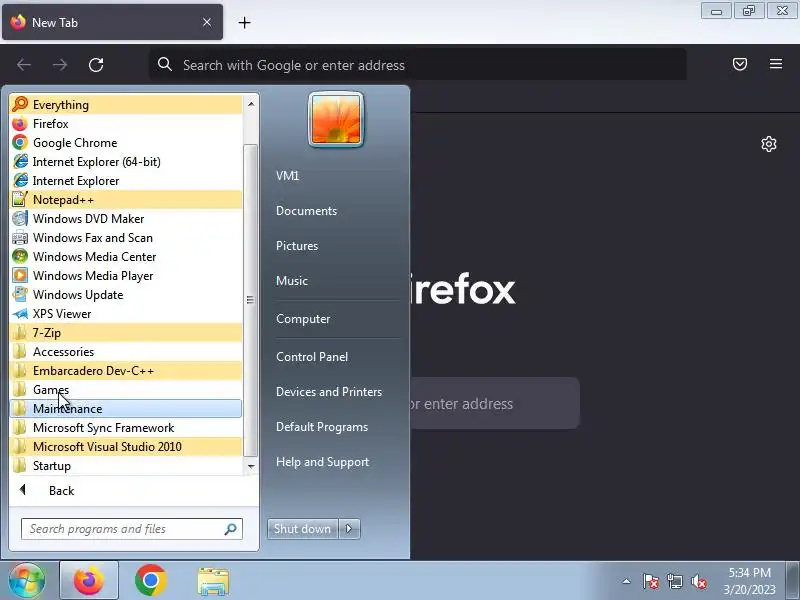Image resolution: width=800 pixels, height=600 pixels.
Task: Open Windows Explorer from the taskbar
Action: 213,581
